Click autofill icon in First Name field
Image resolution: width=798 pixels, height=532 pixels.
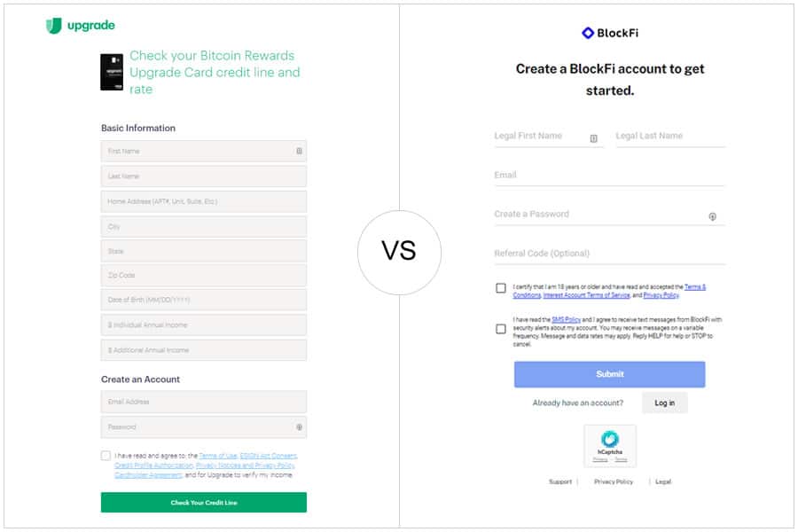[300, 152]
